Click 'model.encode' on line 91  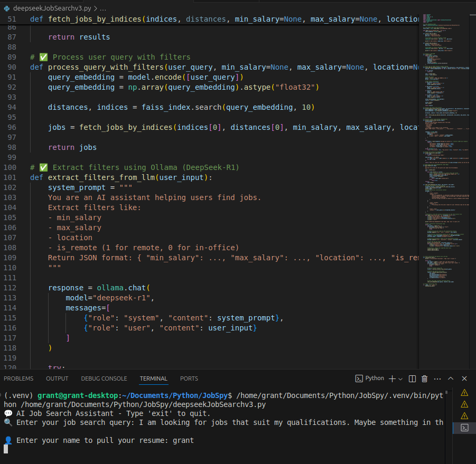tap(154, 77)
